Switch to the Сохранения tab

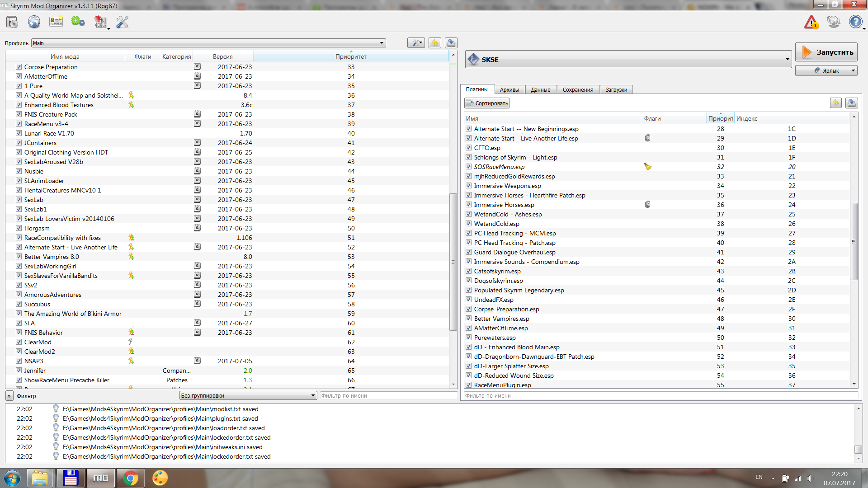tap(577, 89)
